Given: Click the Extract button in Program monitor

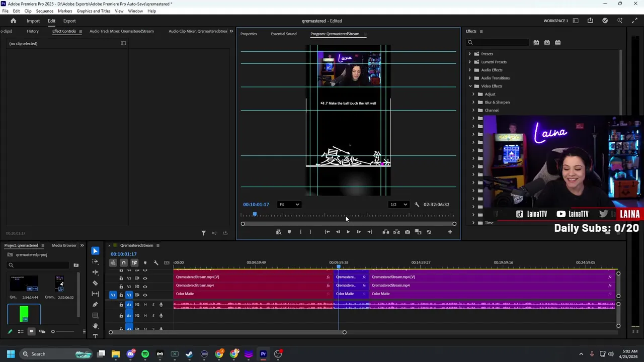Looking at the screenshot, I should coord(396,232).
